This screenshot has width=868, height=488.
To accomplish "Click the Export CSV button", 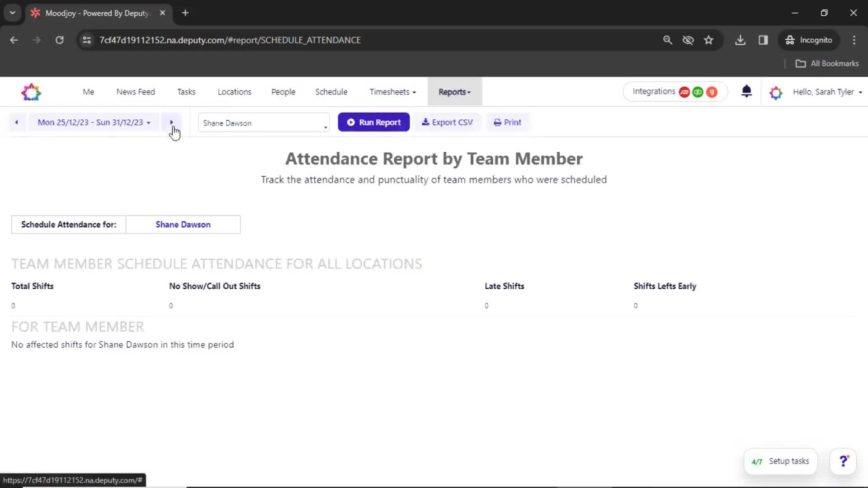I will [x=447, y=122].
